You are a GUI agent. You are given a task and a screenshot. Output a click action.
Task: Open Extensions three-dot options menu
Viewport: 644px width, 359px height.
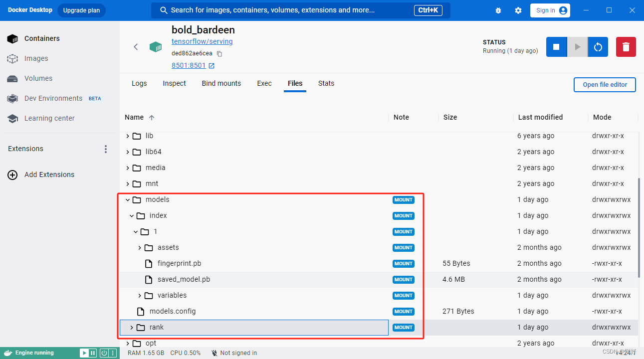pyautogui.click(x=105, y=149)
